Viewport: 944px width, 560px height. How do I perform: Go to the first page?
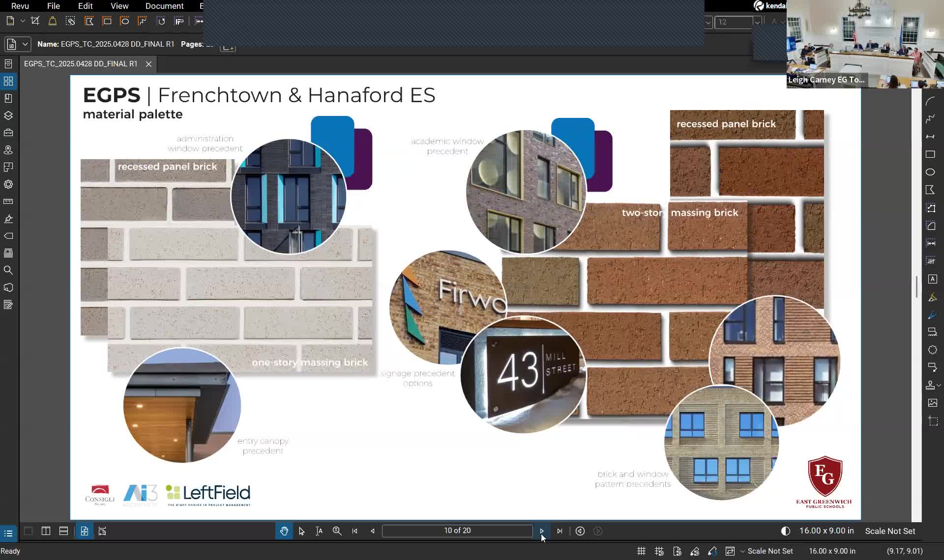(355, 531)
